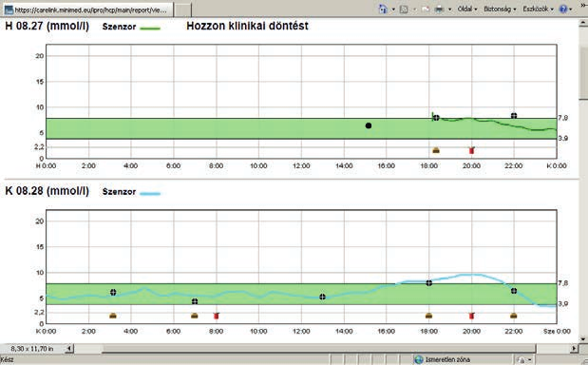588x365 pixels.
Task: Click the meal icon at 22:00 on K 08.28 chart
Action: (x=514, y=316)
